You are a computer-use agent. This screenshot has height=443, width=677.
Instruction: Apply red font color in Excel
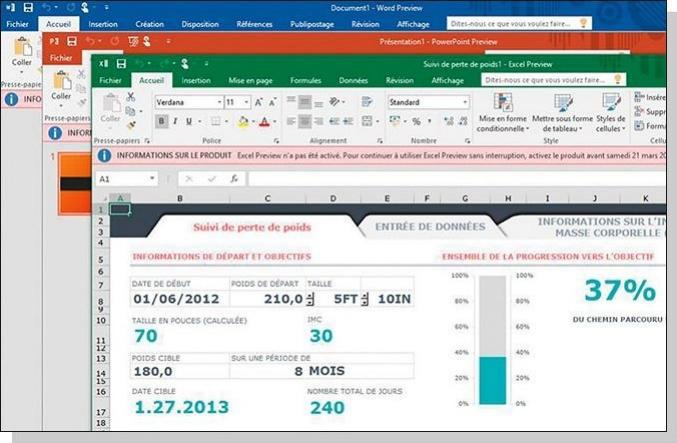(264, 122)
